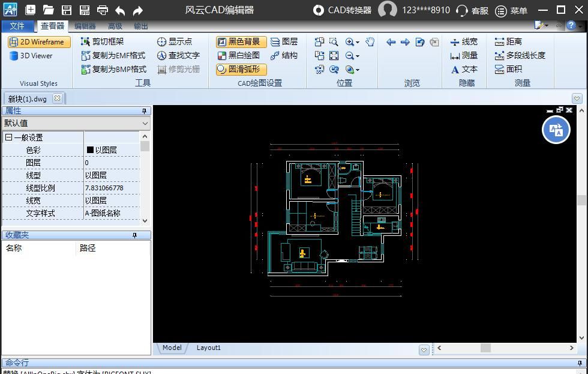Switch to the 编辑器 ribbon tab
Image resolution: width=588 pixels, height=374 pixels.
click(x=85, y=26)
